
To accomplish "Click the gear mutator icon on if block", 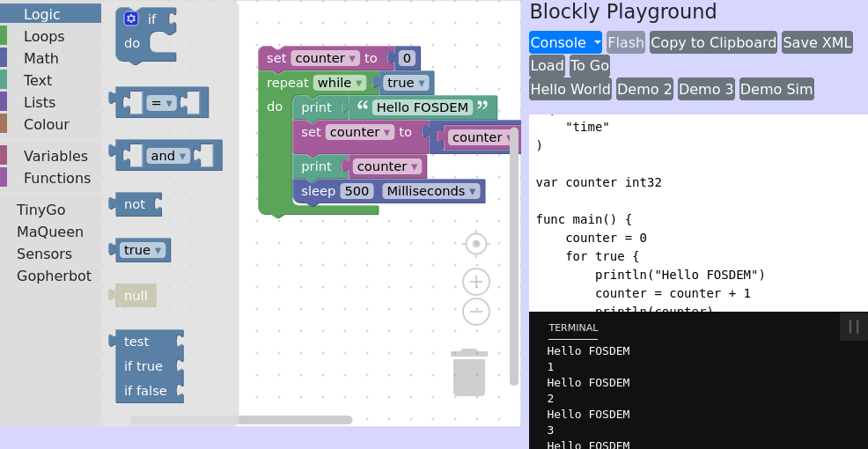I will (x=131, y=18).
